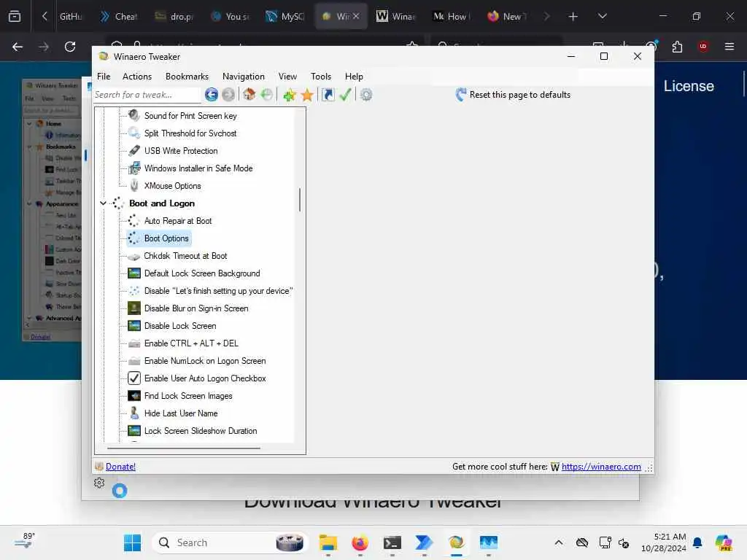Show hidden system tray icons chevron
The width and height of the screenshot is (747, 560).
coord(559,542)
